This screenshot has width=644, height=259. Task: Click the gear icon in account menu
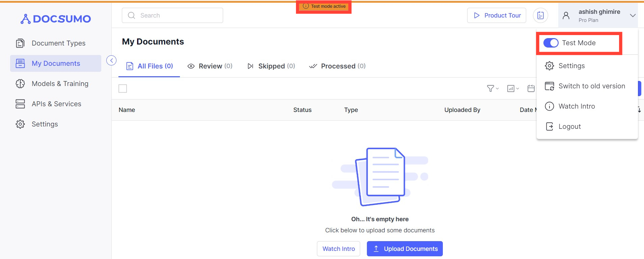549,66
